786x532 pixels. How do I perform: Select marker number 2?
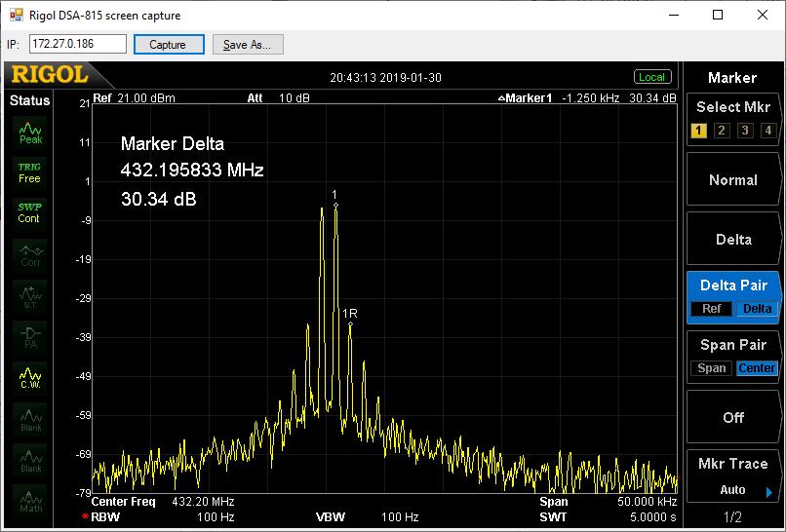point(722,131)
